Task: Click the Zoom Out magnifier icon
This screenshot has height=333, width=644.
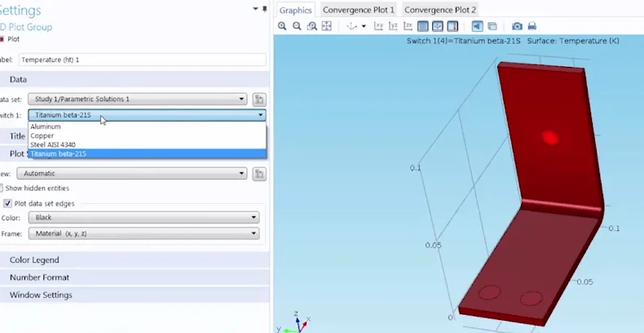Action: tap(297, 27)
